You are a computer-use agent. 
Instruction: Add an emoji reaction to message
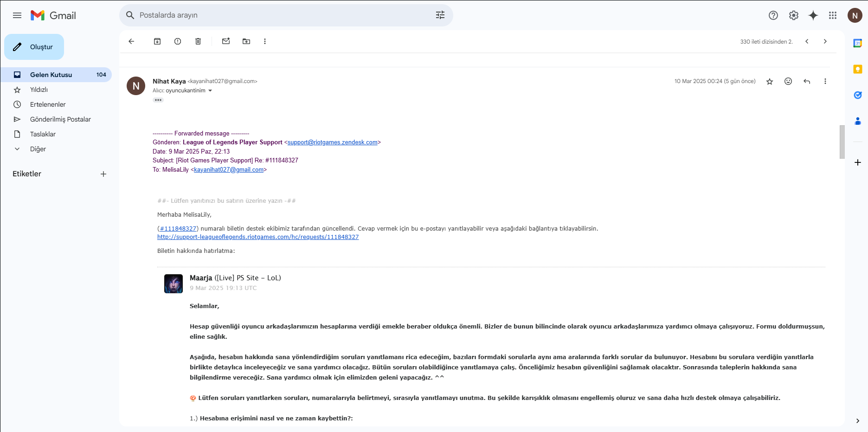click(x=788, y=81)
